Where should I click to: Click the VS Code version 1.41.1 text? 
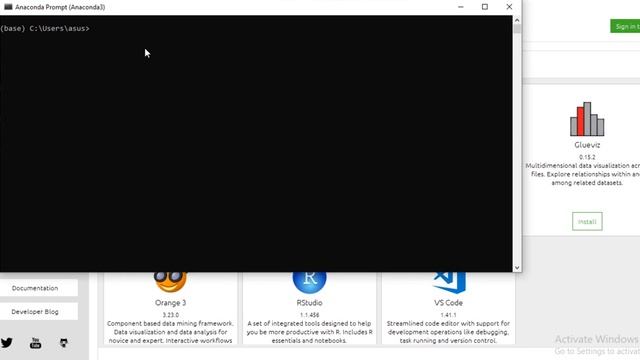click(448, 315)
